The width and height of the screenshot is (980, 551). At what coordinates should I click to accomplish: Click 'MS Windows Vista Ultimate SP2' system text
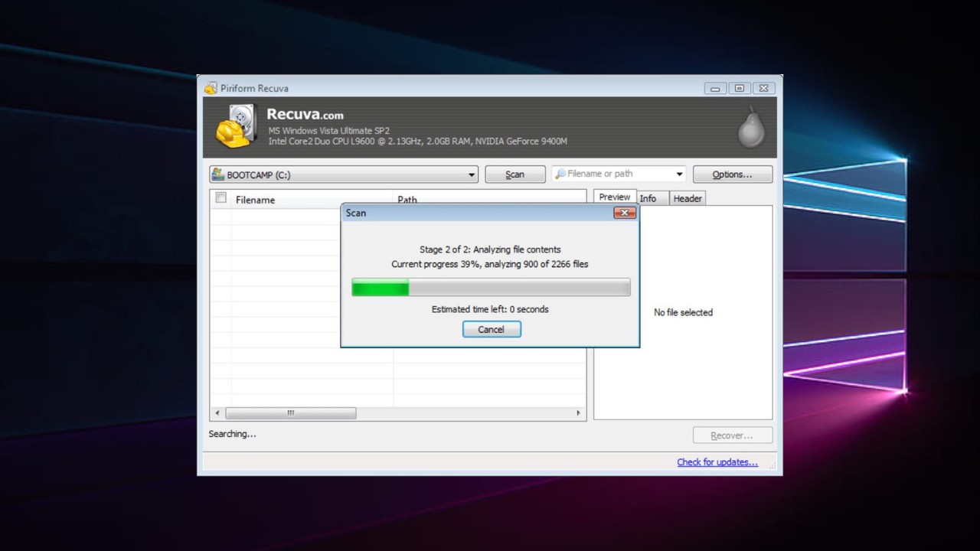click(x=328, y=131)
